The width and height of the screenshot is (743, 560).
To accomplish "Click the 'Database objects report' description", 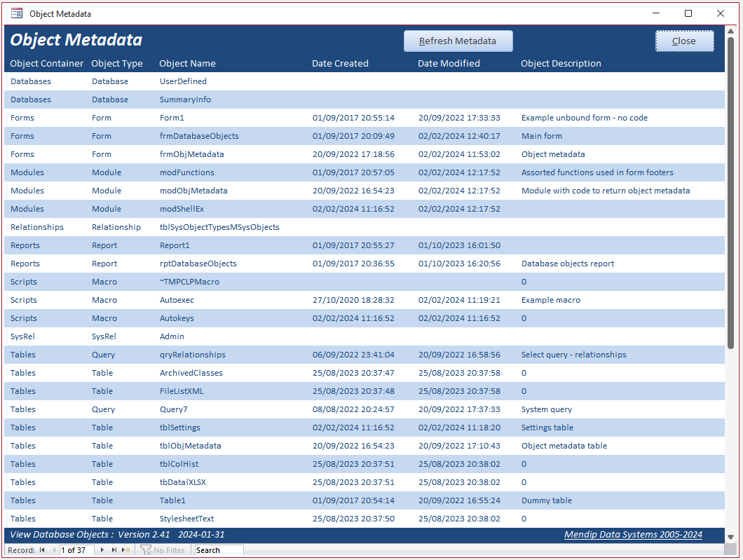I will pyautogui.click(x=568, y=264).
